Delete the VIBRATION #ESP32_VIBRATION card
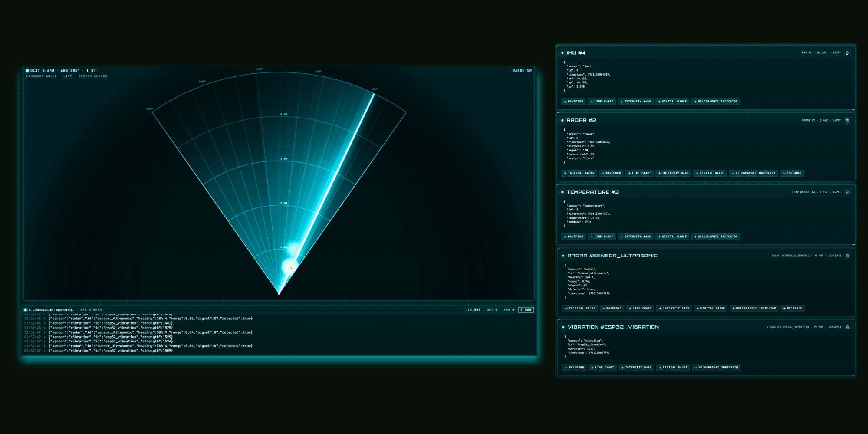 [848, 327]
